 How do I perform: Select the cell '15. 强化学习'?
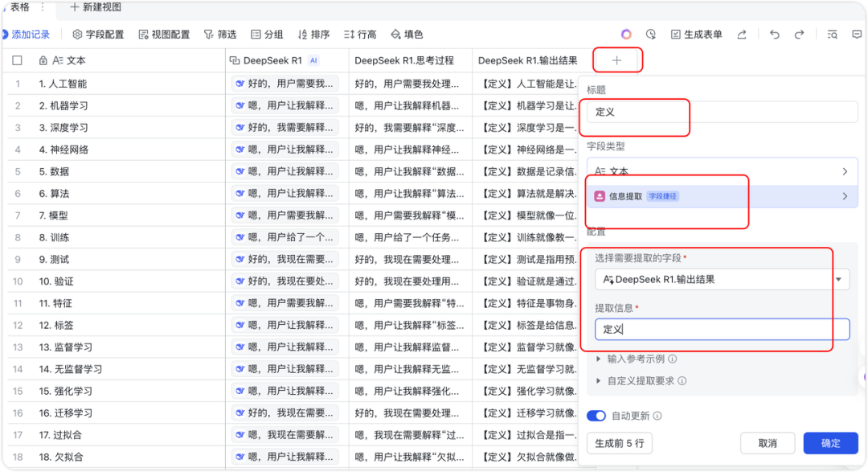127,391
